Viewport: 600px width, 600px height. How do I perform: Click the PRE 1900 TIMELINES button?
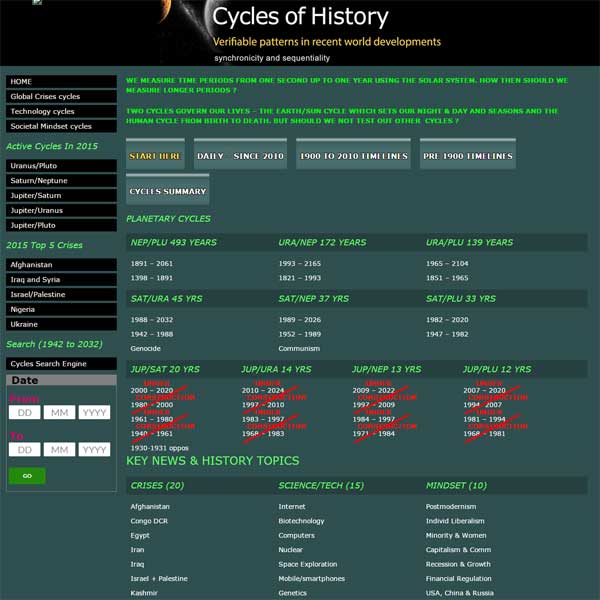coord(468,154)
